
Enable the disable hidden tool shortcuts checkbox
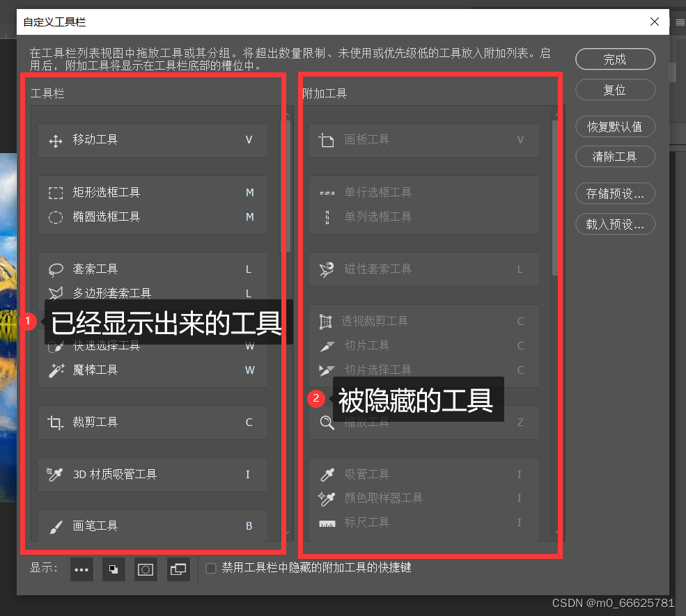point(211,568)
